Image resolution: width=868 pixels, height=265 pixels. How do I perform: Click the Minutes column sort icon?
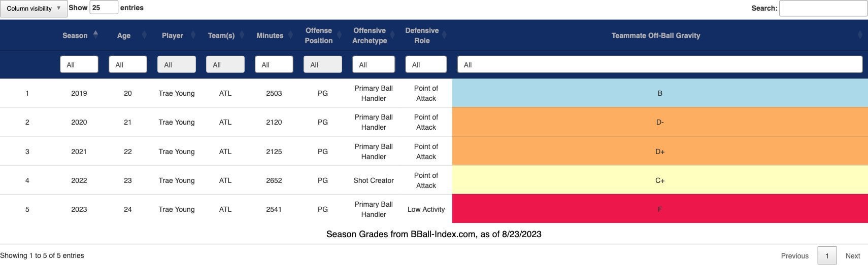tap(291, 35)
